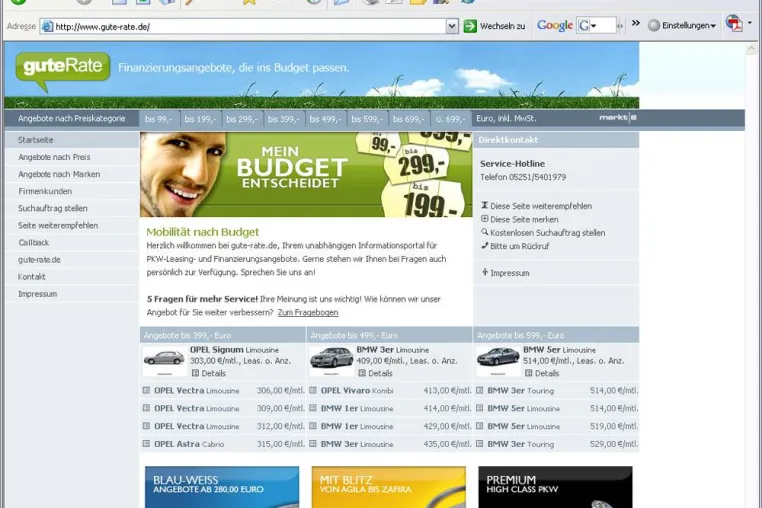
Task: Click the icon beside OPEL Vectra 312,00
Action: pos(146,426)
